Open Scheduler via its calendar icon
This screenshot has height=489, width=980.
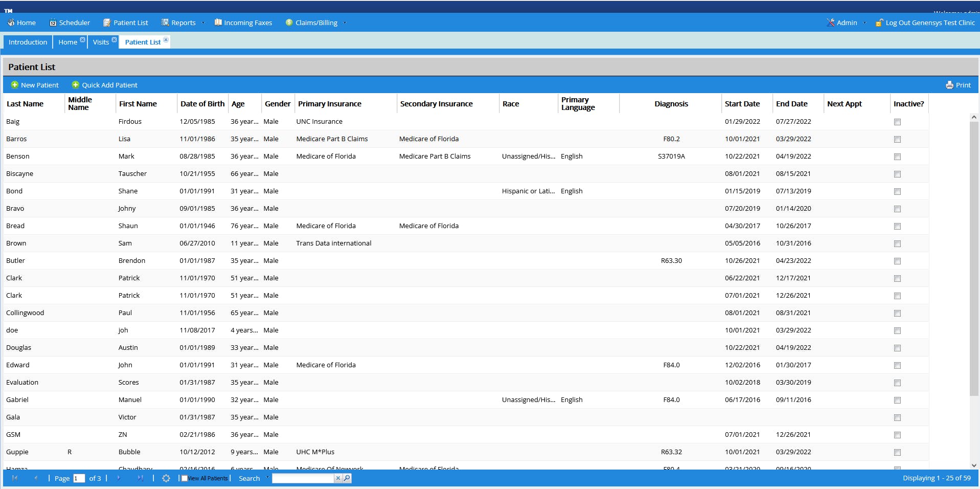coord(53,23)
